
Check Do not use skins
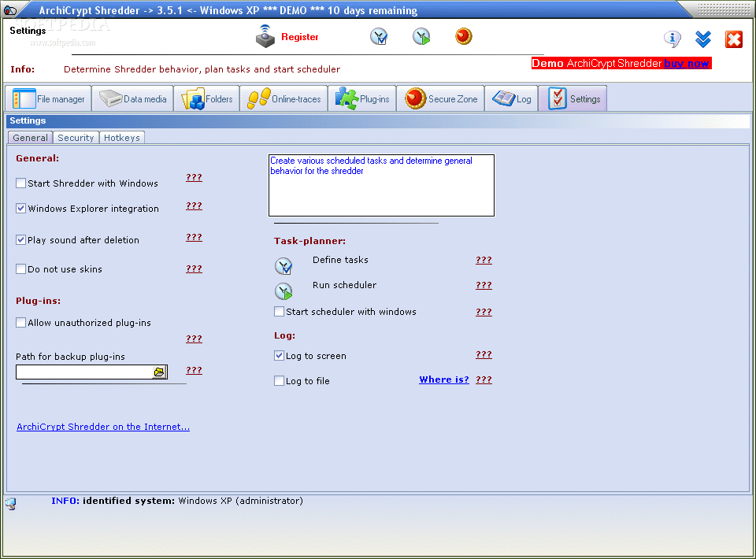coord(20,269)
